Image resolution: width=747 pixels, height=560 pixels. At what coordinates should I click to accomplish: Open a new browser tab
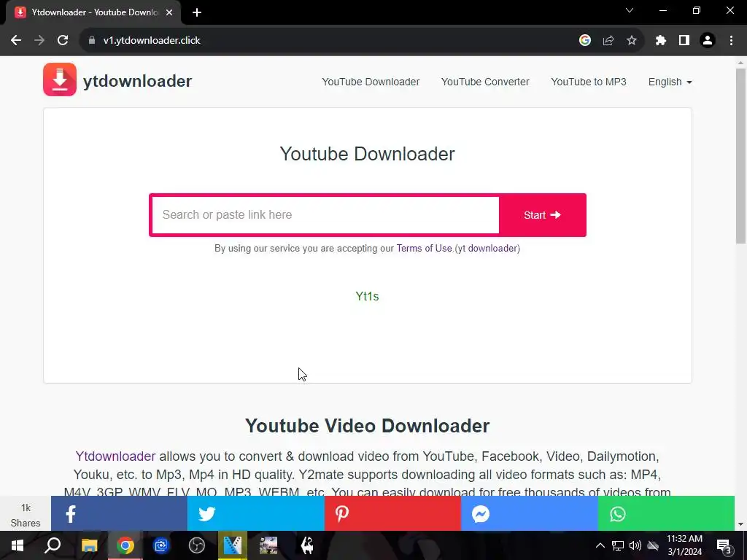pos(197,12)
